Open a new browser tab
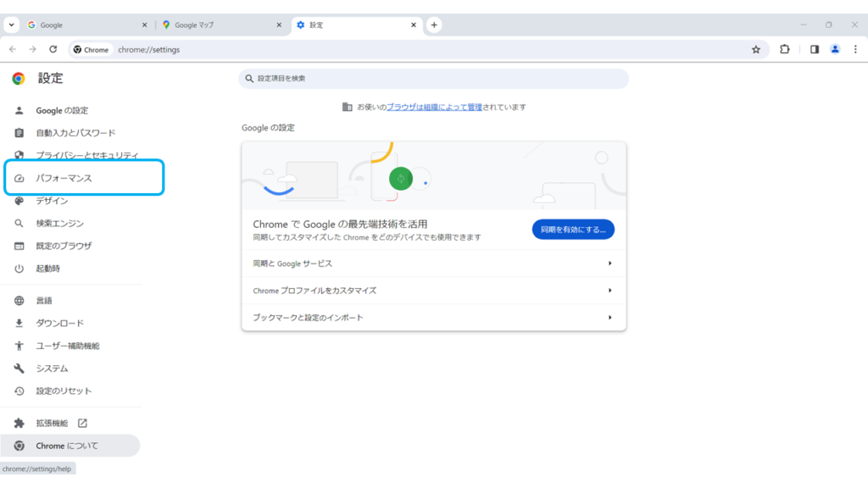The height and width of the screenshot is (488, 868). pos(433,25)
